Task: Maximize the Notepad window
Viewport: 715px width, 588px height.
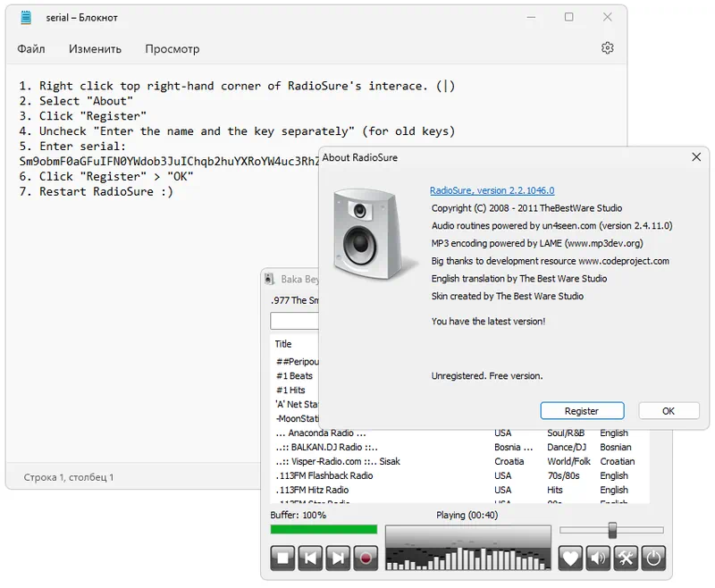Action: (569, 17)
